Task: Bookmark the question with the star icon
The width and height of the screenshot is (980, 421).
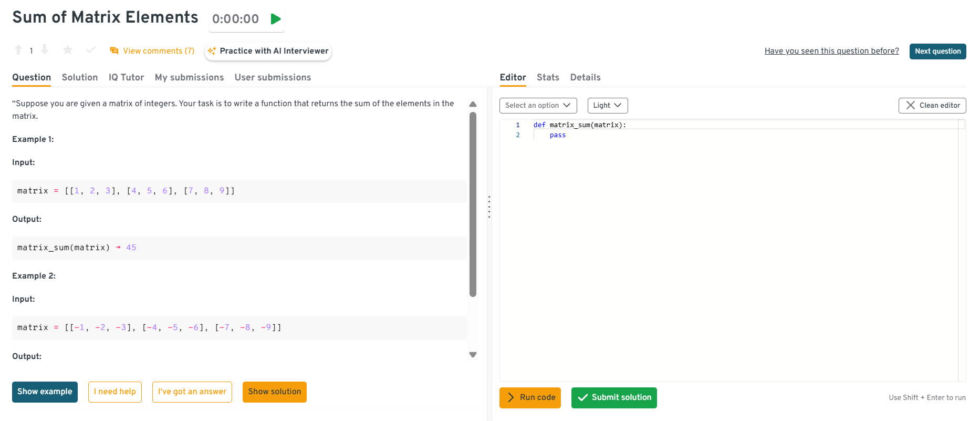Action: 68,50
